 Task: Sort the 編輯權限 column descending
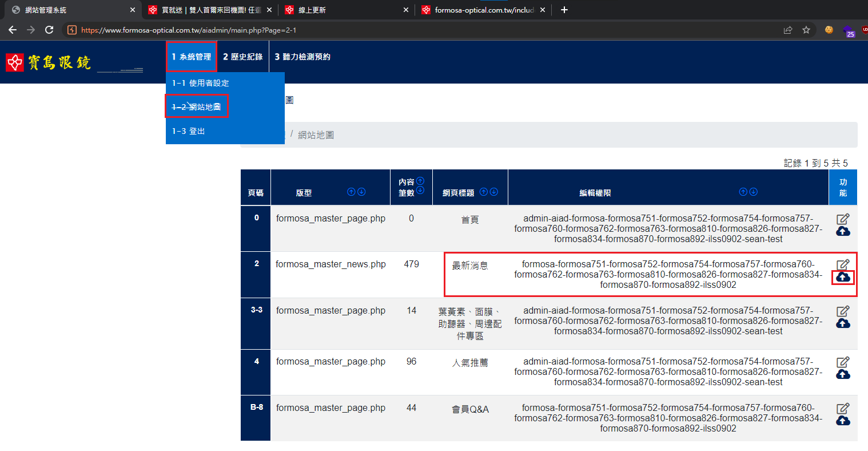tap(754, 192)
